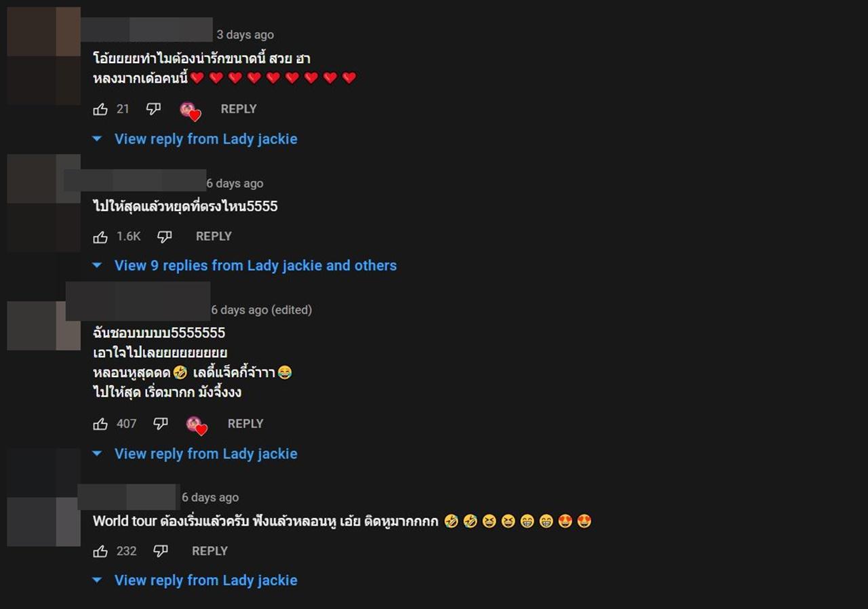The image size is (868, 609).
Task: Like the comment with 407 likes
Action: [100, 424]
